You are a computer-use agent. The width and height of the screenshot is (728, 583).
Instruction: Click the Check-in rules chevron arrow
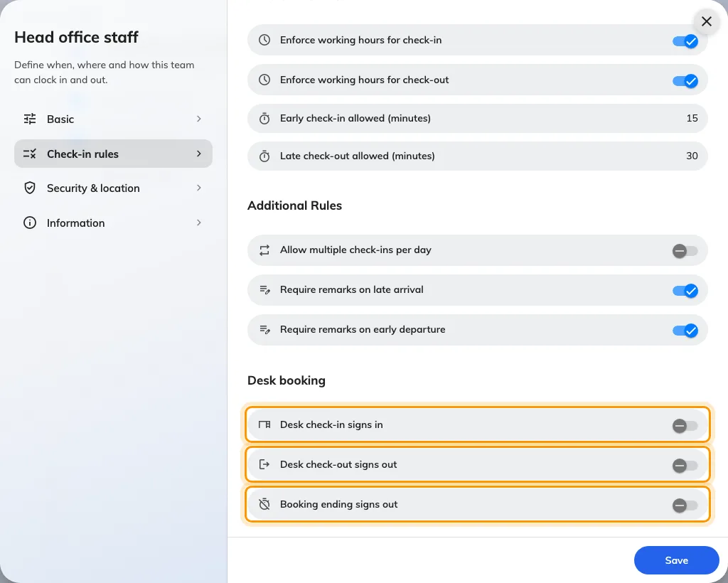[199, 154]
